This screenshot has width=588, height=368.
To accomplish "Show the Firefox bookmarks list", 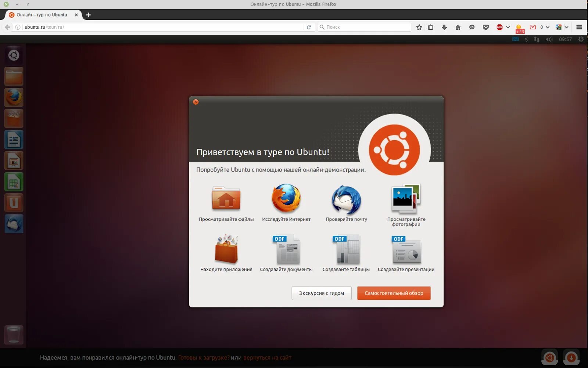I will click(431, 27).
